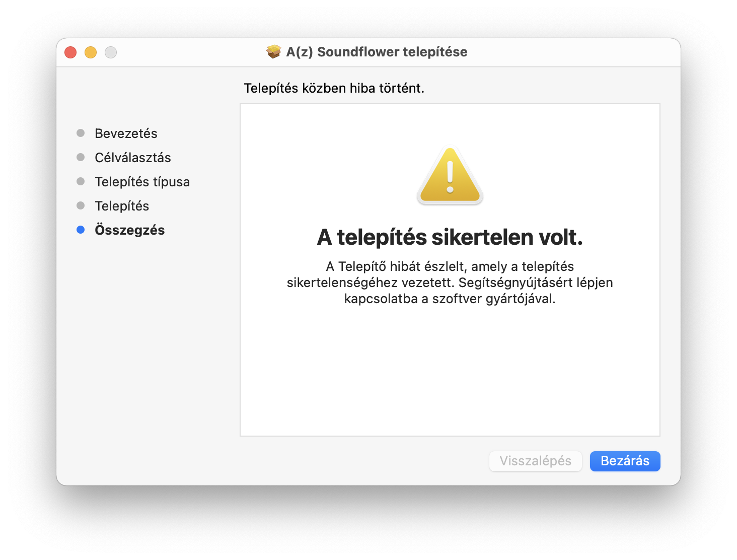
Task: Click the Bezárás button
Action: coord(625,461)
